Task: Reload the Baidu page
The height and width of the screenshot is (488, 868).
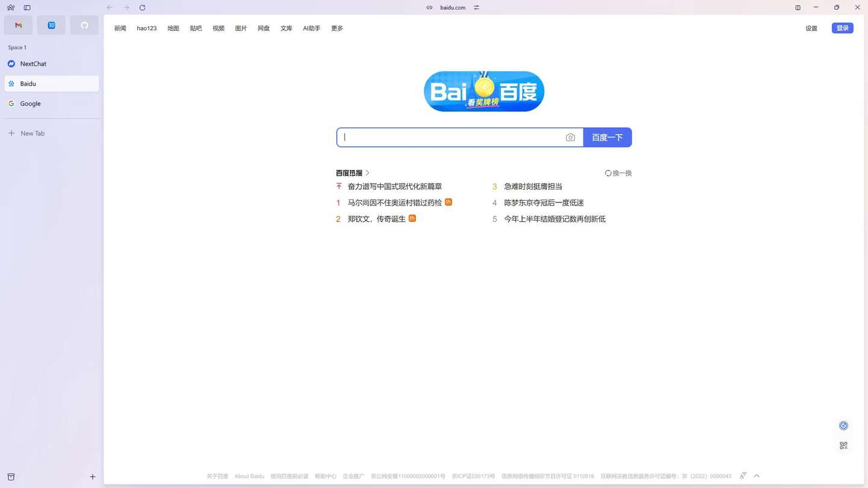Action: coord(142,8)
